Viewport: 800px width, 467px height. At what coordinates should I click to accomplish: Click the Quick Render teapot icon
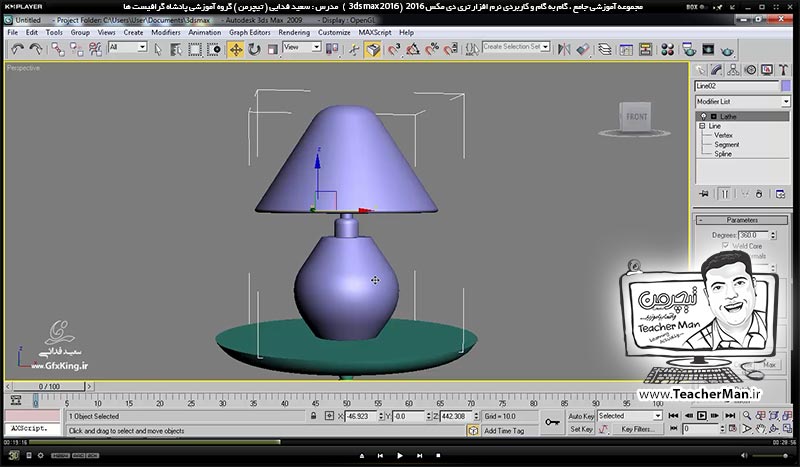pos(728,50)
